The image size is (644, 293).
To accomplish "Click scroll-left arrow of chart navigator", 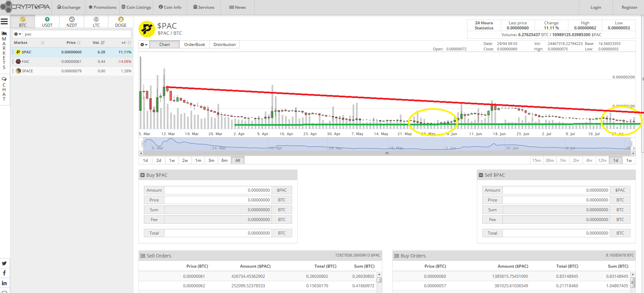I will click(141, 153).
